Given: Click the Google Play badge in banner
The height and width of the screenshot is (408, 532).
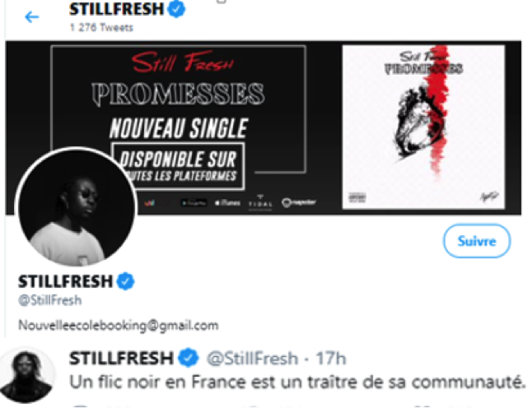Looking at the screenshot, I should [x=194, y=203].
